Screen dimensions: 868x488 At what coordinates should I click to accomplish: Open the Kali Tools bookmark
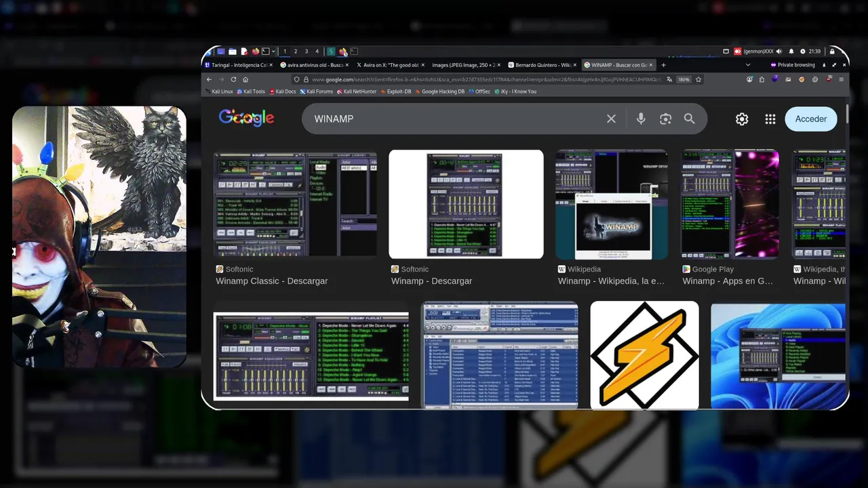pyautogui.click(x=250, y=91)
